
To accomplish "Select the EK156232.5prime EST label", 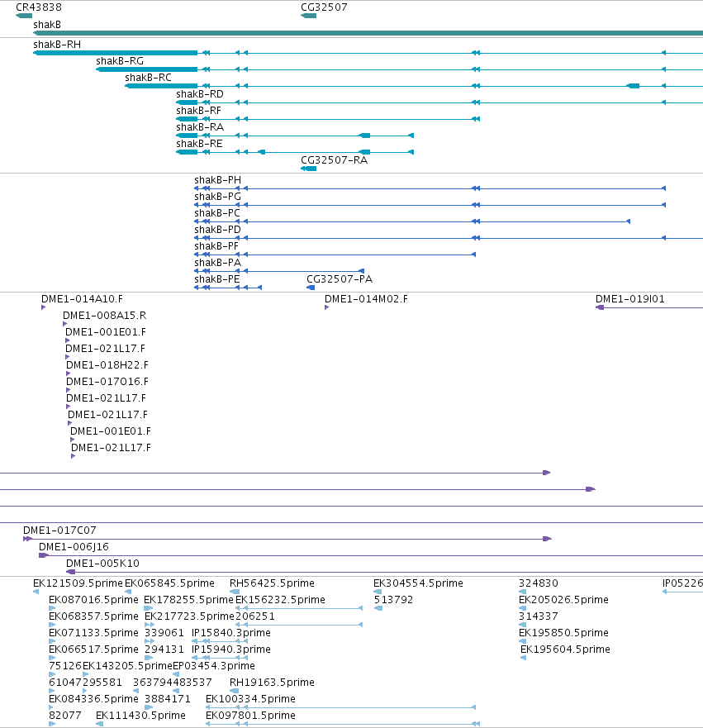I will (x=280, y=600).
